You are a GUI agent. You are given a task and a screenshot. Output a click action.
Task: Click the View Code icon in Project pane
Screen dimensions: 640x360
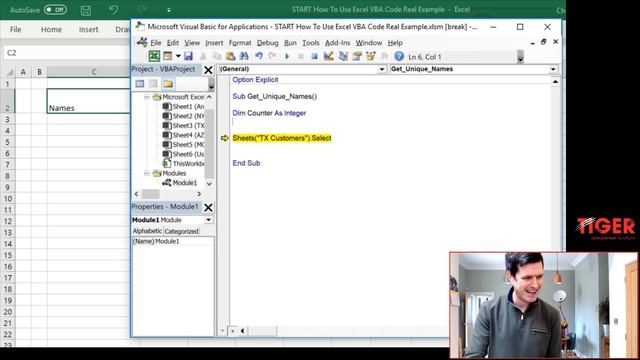click(140, 84)
